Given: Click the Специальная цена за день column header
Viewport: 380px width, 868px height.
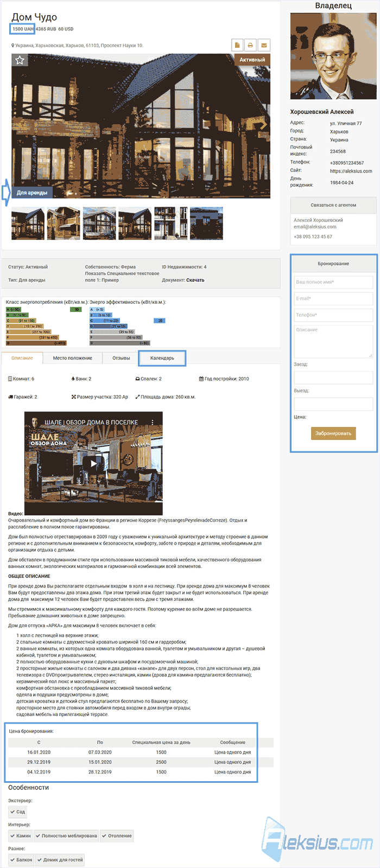Looking at the screenshot, I should coord(161,742).
